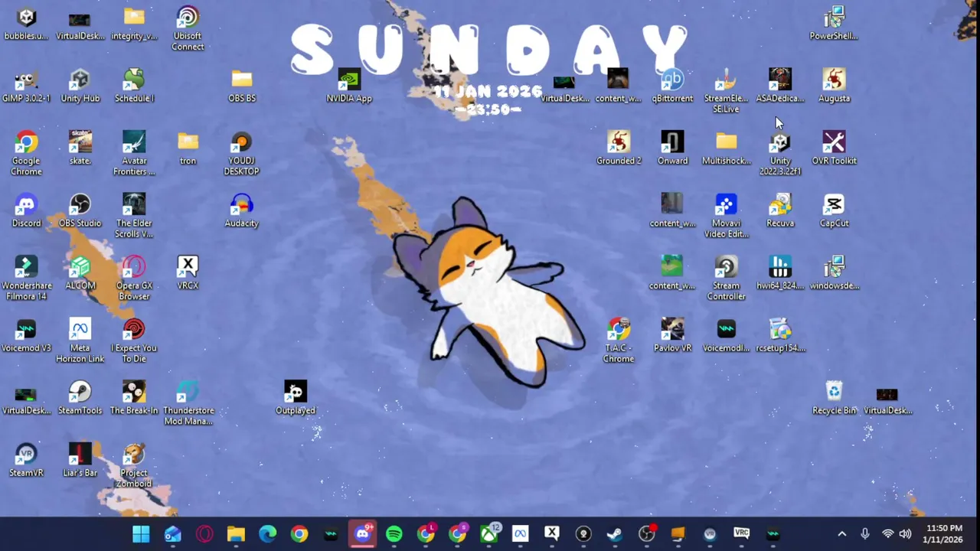Select the Thunderstore Mod Manager icon
980x551 pixels.
[188, 403]
